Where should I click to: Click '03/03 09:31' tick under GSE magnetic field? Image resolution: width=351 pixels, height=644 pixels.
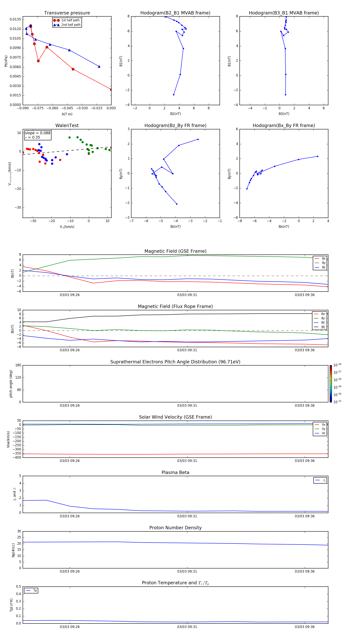click(x=187, y=295)
